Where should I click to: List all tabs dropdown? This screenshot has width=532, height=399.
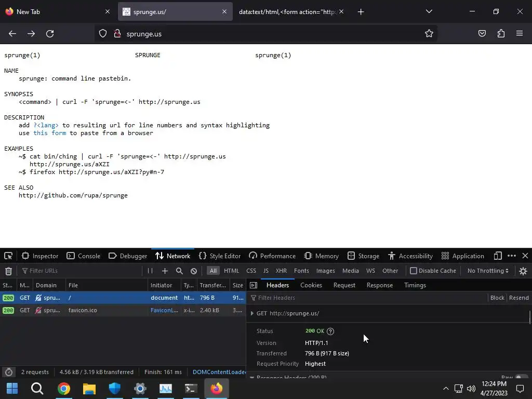[429, 11]
